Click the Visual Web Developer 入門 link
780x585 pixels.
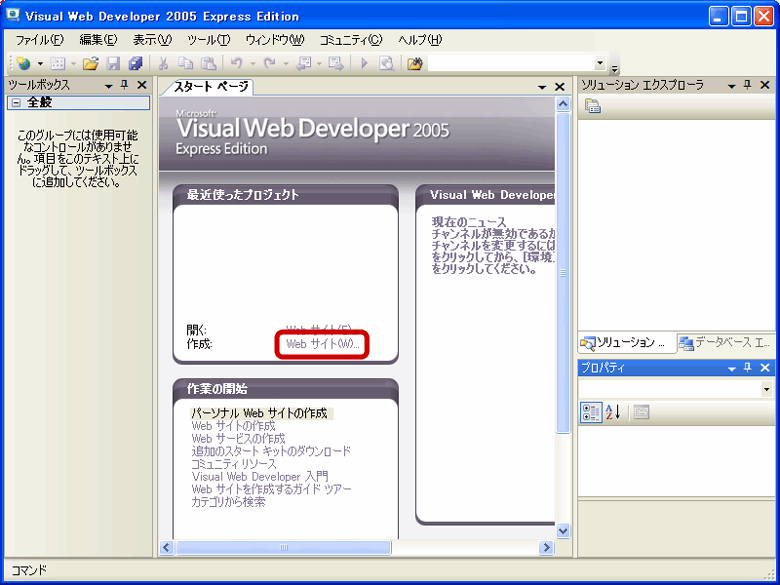click(x=260, y=477)
